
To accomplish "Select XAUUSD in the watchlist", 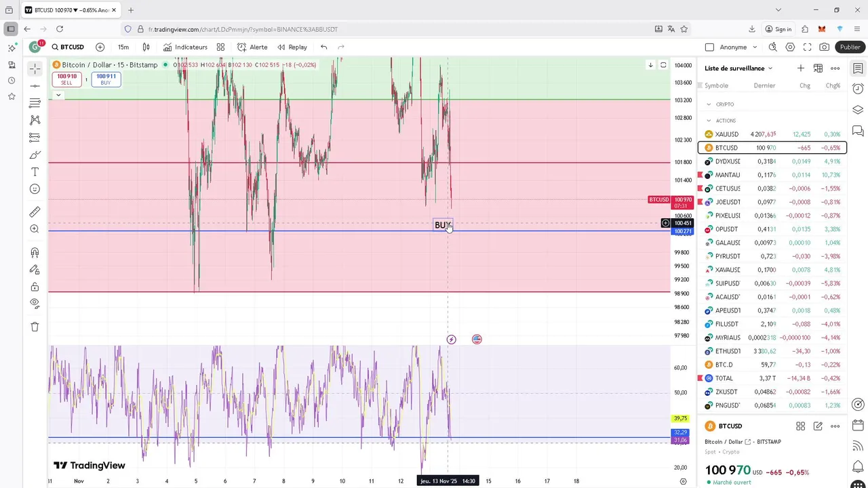I will (x=772, y=134).
